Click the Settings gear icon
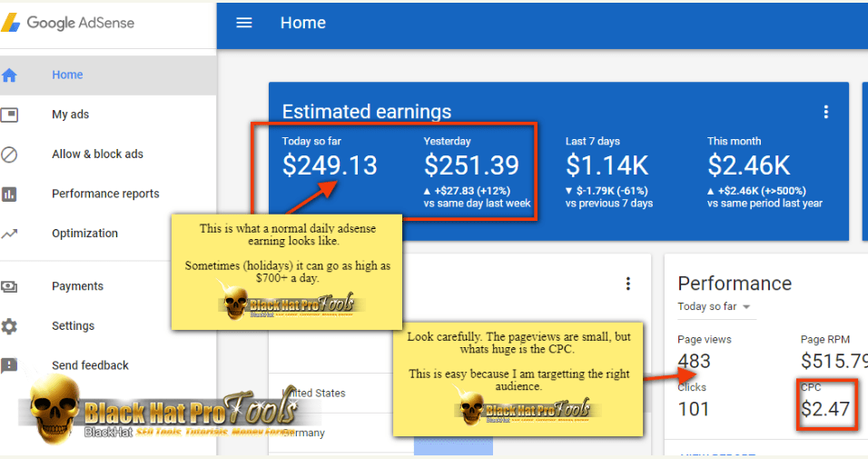This screenshot has height=459, width=868. pos(10,325)
